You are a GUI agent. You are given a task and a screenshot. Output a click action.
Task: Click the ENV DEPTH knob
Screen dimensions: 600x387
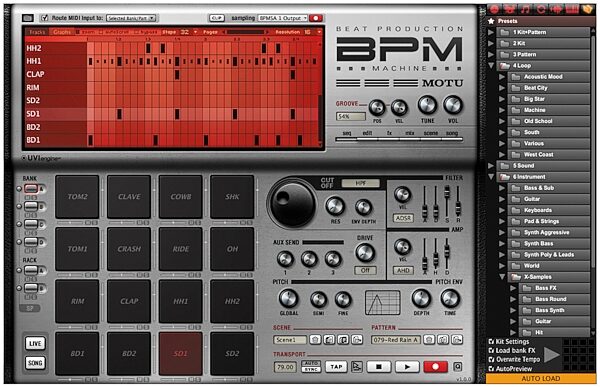coord(363,207)
